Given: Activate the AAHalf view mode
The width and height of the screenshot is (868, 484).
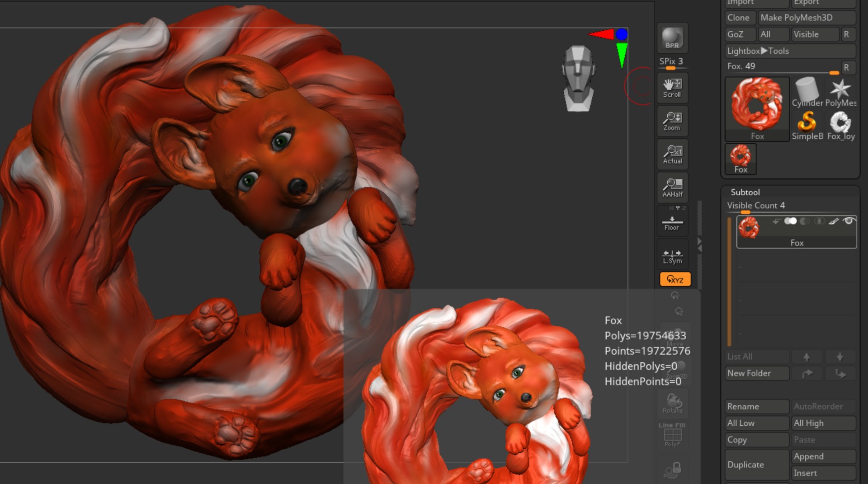Looking at the screenshot, I should tap(672, 188).
